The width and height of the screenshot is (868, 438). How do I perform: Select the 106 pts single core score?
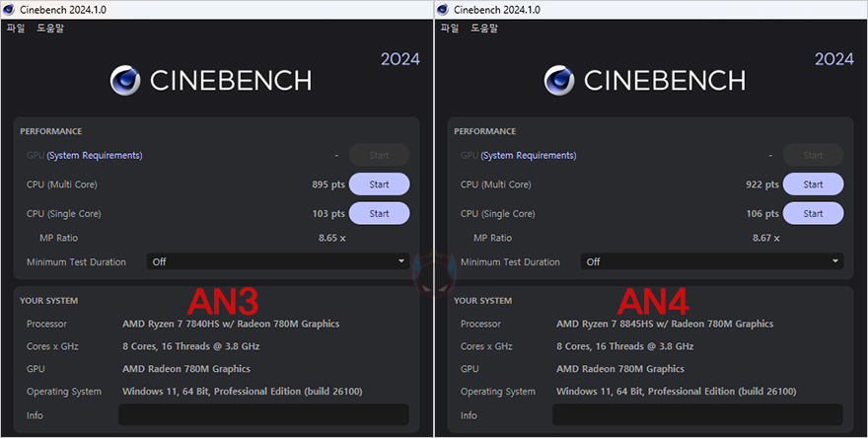pos(762,213)
